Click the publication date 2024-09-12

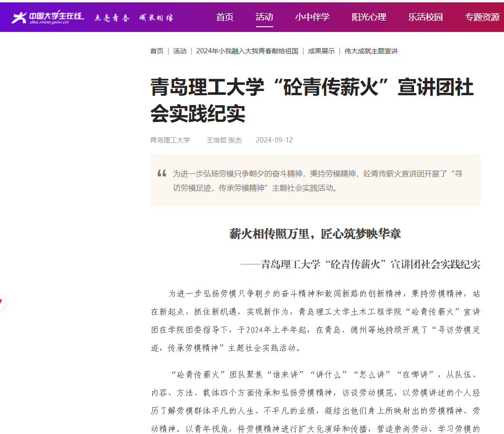click(x=274, y=140)
